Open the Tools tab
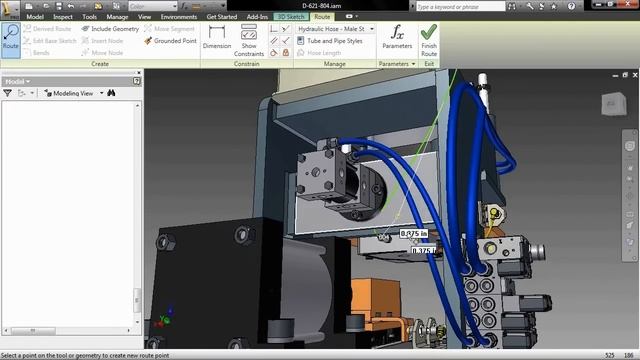This screenshot has height=360, width=640. (89, 17)
